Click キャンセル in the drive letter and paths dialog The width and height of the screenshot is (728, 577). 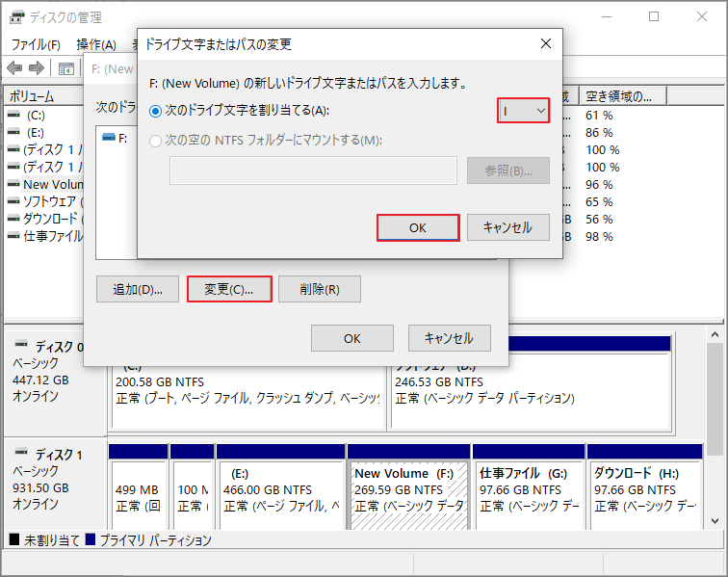pos(450,338)
